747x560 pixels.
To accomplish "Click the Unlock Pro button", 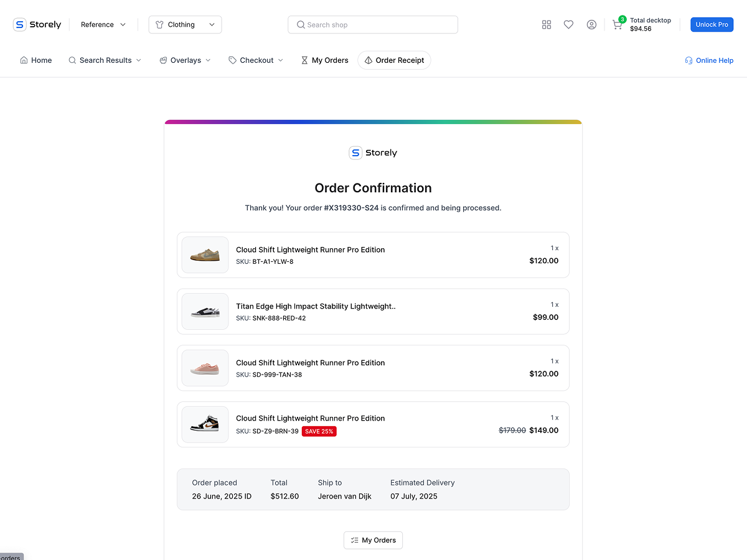I will tap(712, 24).
